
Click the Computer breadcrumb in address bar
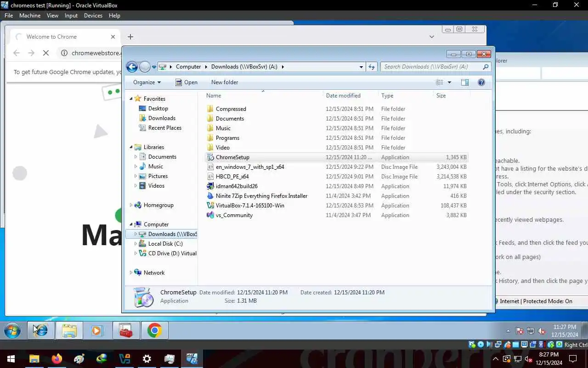(x=188, y=67)
